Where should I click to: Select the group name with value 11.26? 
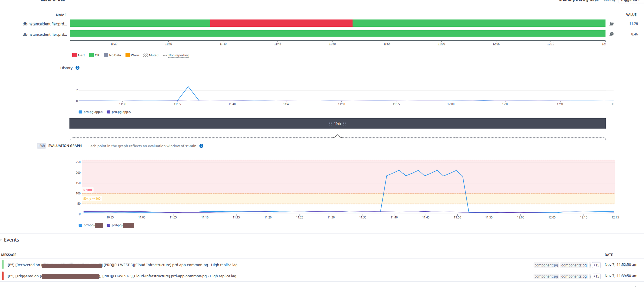[45, 24]
